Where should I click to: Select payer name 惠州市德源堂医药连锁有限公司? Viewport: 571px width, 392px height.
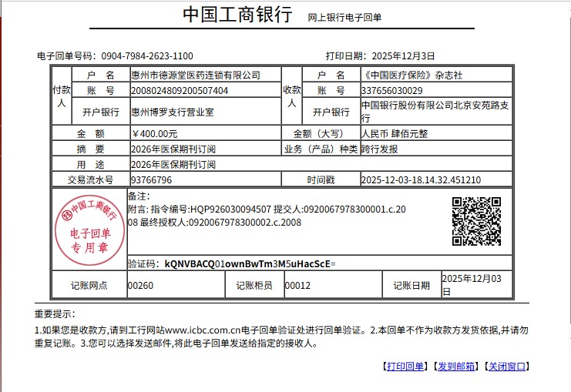(x=196, y=75)
